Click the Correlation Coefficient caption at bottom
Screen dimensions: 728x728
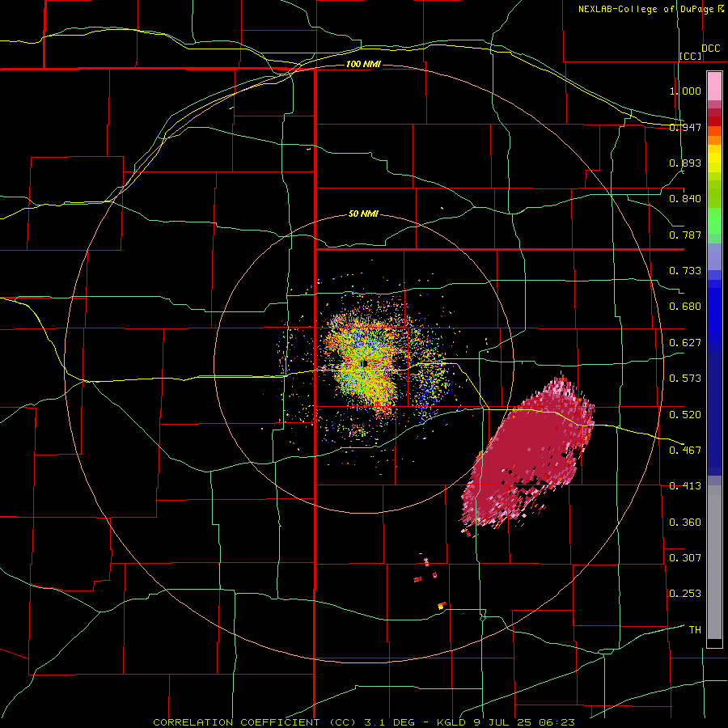pyautogui.click(x=364, y=722)
